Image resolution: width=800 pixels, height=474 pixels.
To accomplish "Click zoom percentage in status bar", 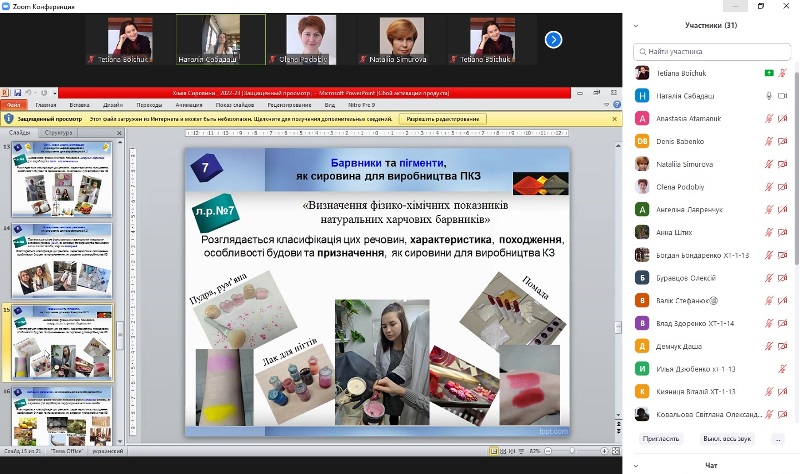I will (535, 451).
